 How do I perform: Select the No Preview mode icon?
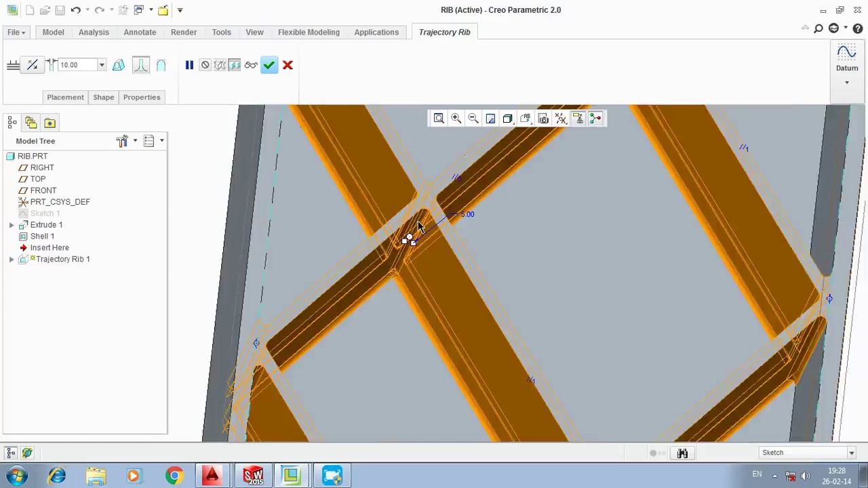[205, 65]
